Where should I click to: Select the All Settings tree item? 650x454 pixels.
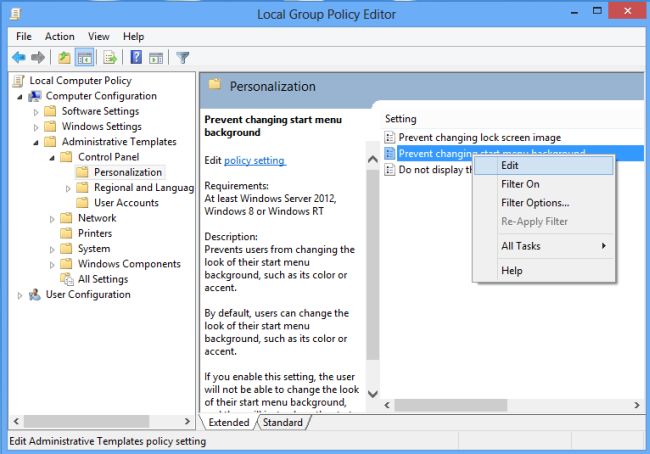(103, 279)
